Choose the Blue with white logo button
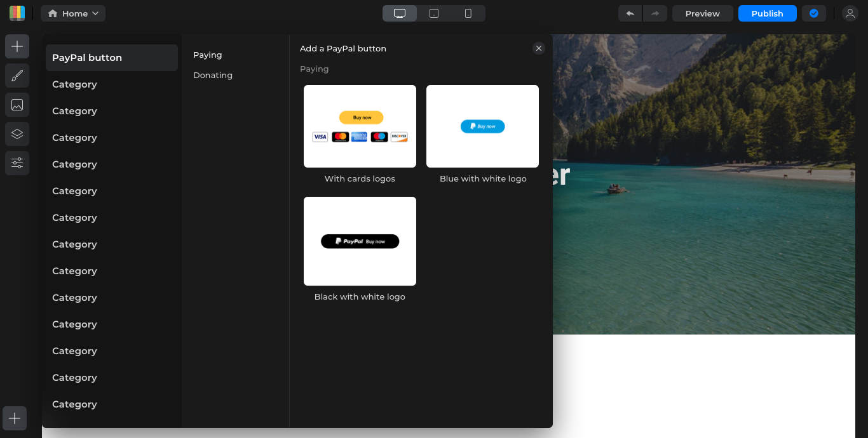Viewport: 868px width, 438px height. click(482, 126)
